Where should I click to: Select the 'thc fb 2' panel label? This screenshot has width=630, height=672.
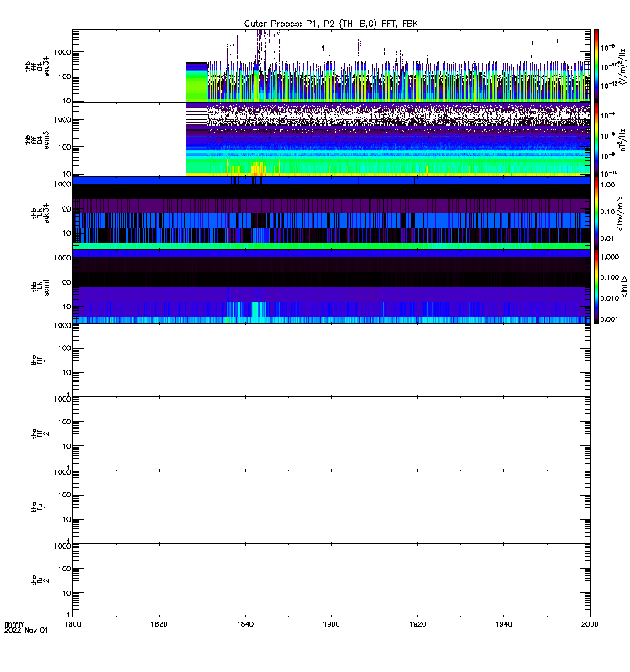40,580
